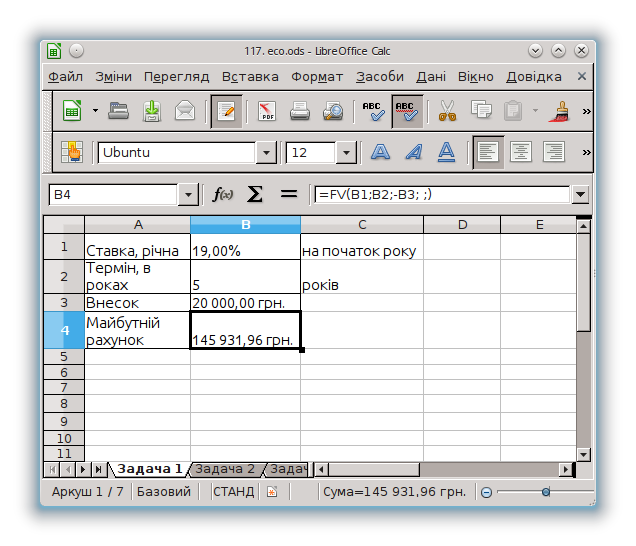Viewport: 636px width, 546px height.
Task: Toggle Align Left button
Action: [x=488, y=152]
